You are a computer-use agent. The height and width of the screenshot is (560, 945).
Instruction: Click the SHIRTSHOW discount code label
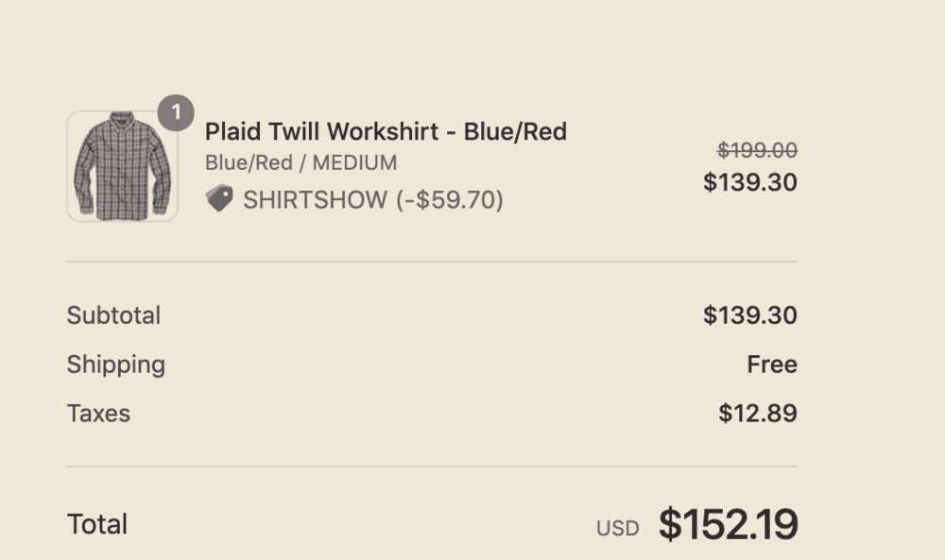click(x=316, y=200)
